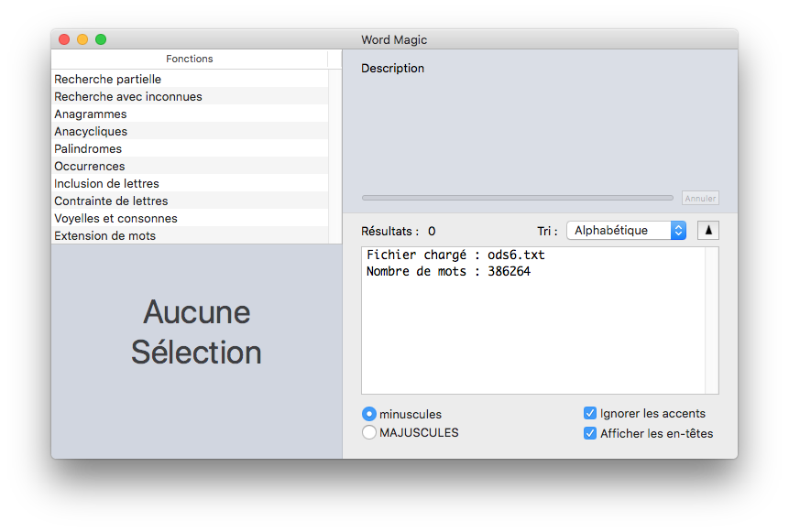The height and width of the screenshot is (532, 789).
Task: Click the Fonctions column header
Action: (x=190, y=59)
